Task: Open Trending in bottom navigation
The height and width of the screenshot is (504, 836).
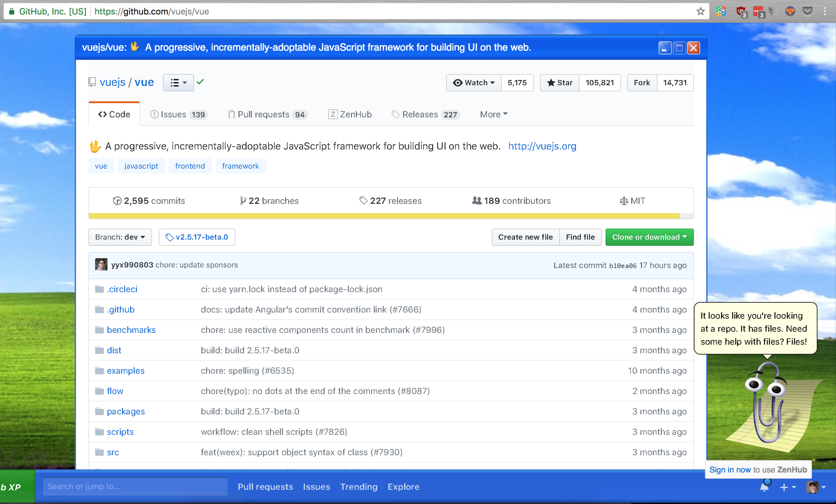Action: [359, 487]
